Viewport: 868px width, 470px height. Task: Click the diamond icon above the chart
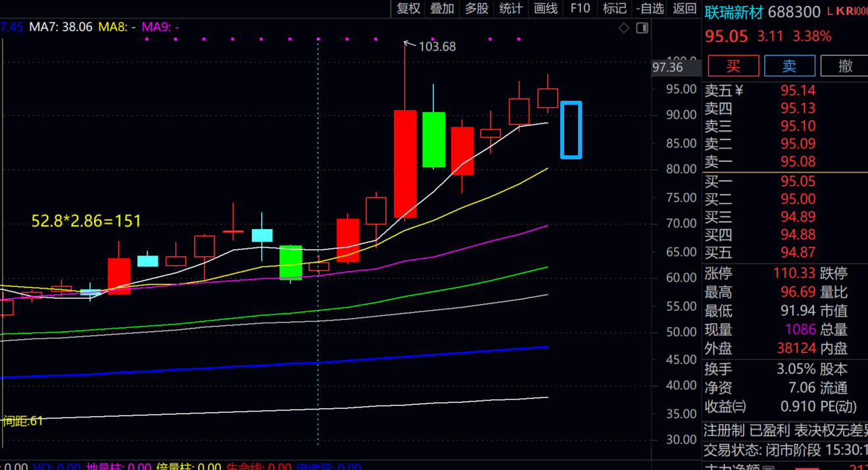(x=623, y=28)
